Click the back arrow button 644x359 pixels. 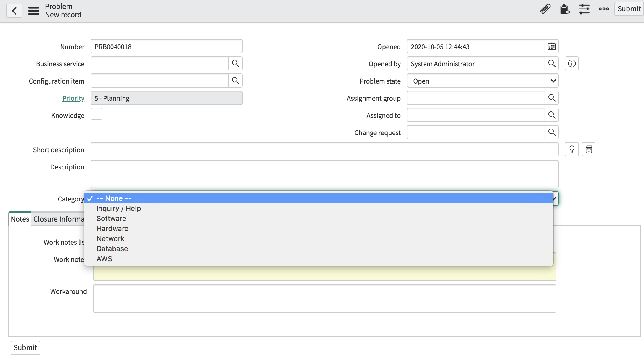coord(14,11)
